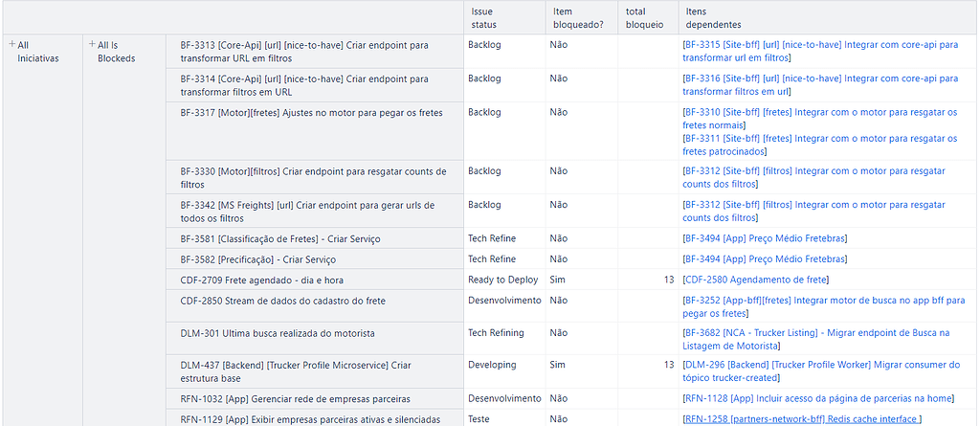Expand the All Is Blockeds plus icon
980x426 pixels.
[x=92, y=45]
